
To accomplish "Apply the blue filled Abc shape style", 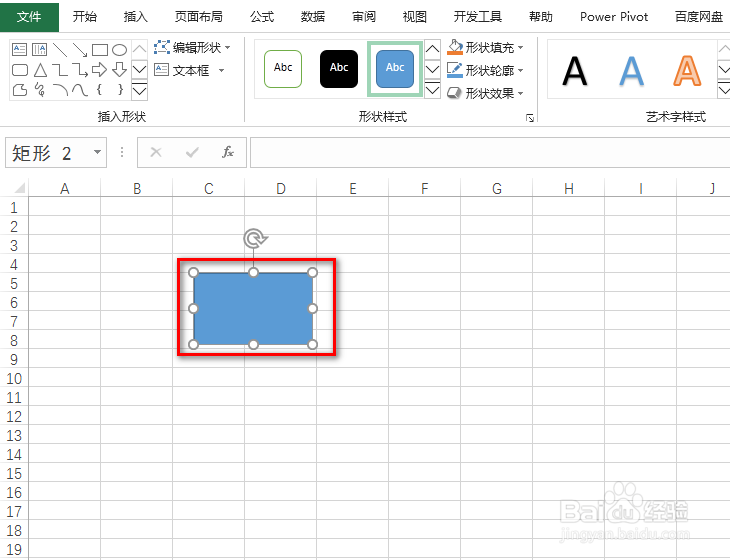I will point(395,69).
